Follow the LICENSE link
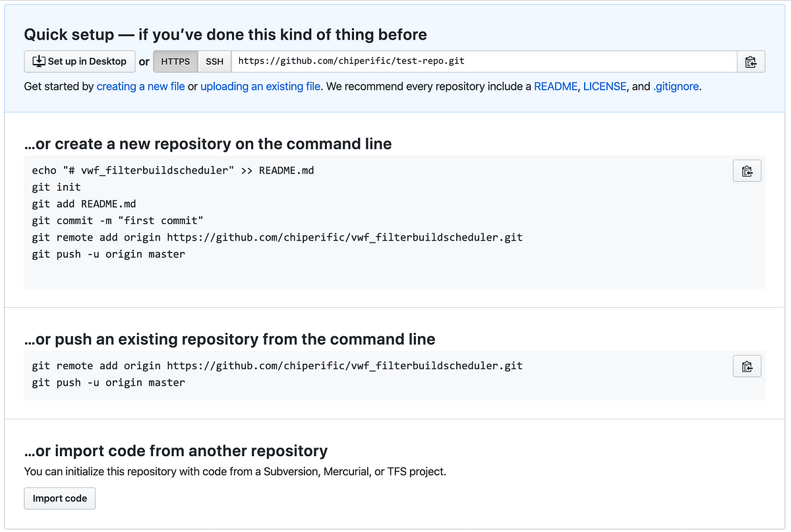Screen dimensions: 791x532 coord(604,86)
